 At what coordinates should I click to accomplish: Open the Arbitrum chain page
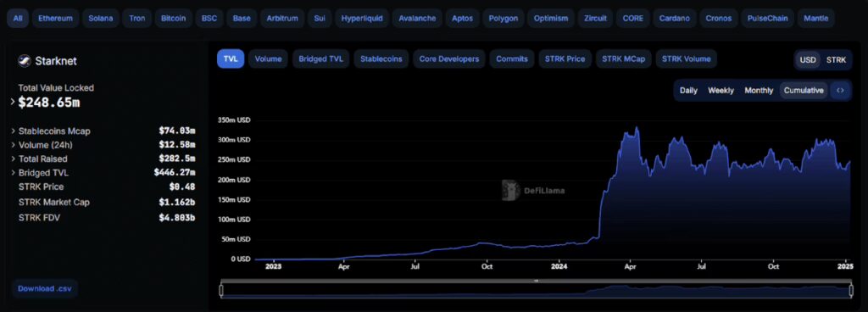click(x=281, y=19)
